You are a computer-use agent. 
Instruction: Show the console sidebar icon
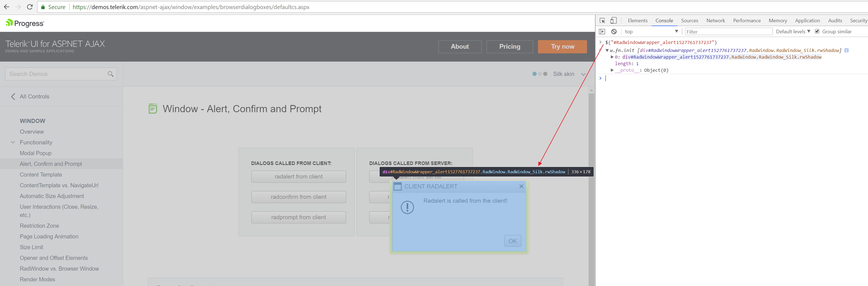pyautogui.click(x=602, y=32)
